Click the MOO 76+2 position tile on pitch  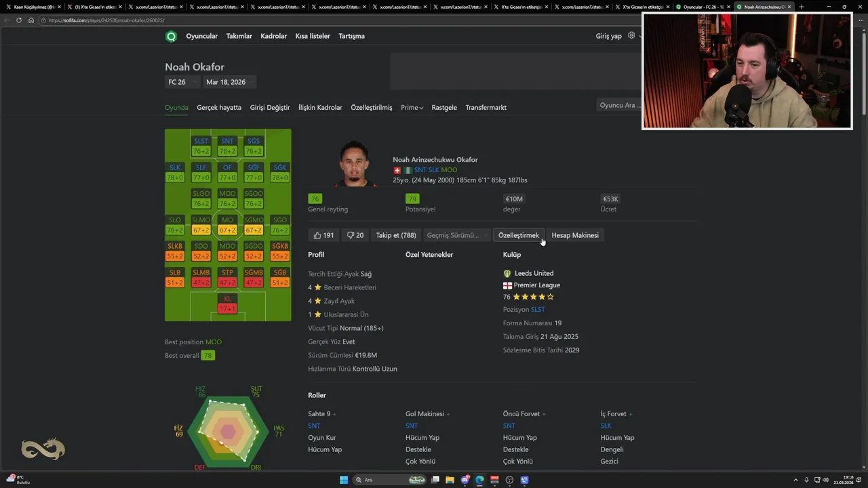pyautogui.click(x=227, y=199)
